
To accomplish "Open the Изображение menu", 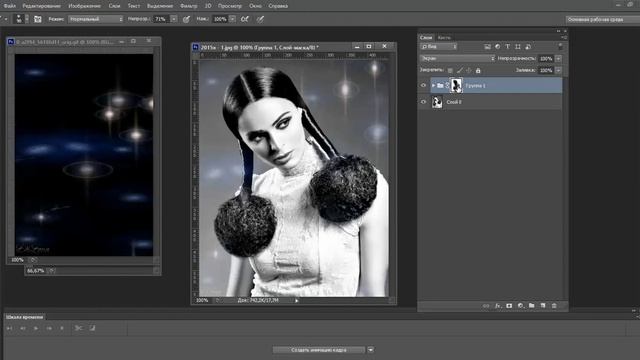I will pos(84,6).
